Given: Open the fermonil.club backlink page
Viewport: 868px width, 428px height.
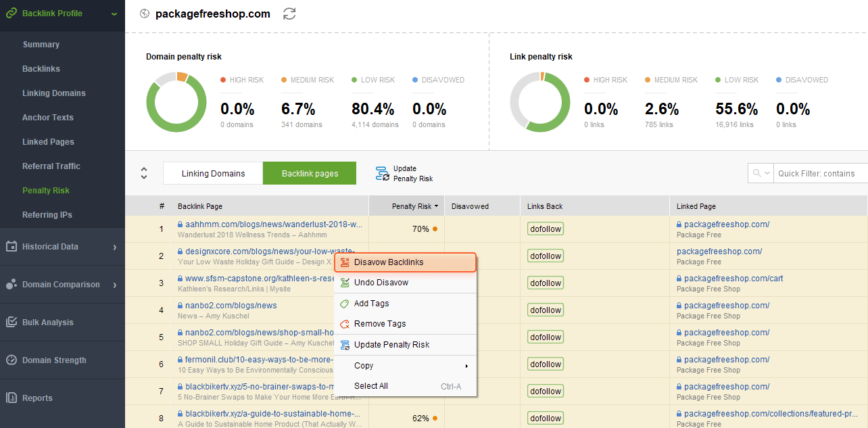Looking at the screenshot, I should [x=260, y=360].
